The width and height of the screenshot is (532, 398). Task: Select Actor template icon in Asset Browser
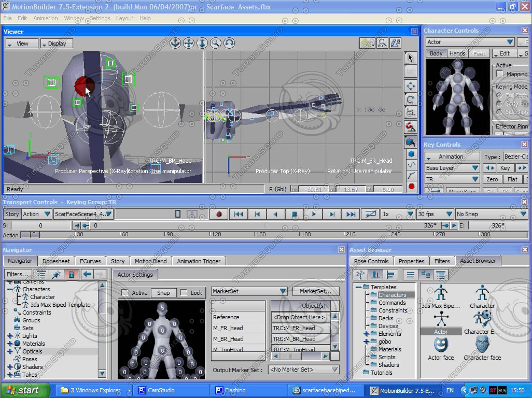click(441, 323)
